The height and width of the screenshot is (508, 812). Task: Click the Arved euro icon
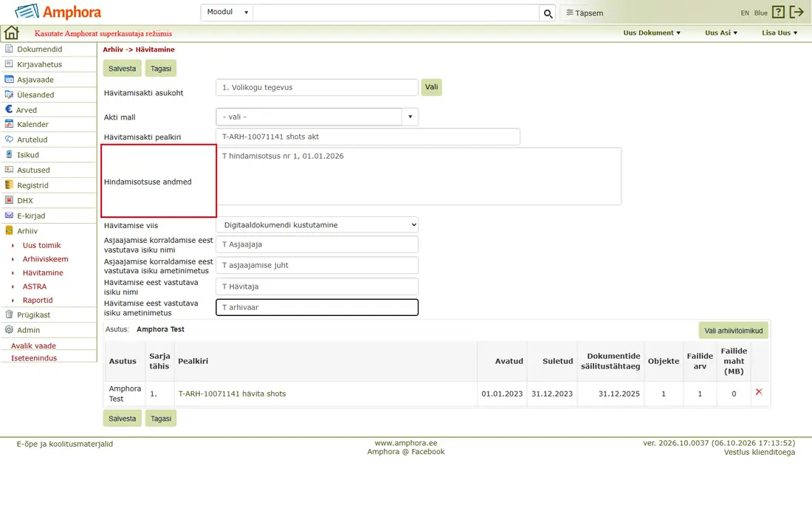coord(9,109)
